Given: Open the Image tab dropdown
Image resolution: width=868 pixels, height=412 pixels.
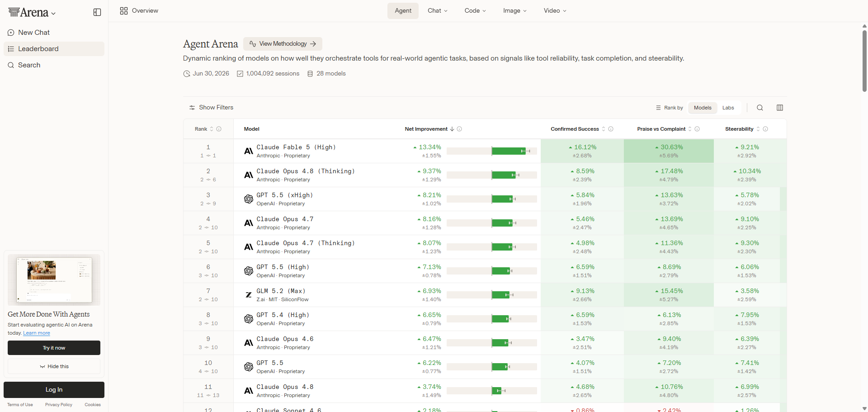Looking at the screenshot, I should 514,11.
